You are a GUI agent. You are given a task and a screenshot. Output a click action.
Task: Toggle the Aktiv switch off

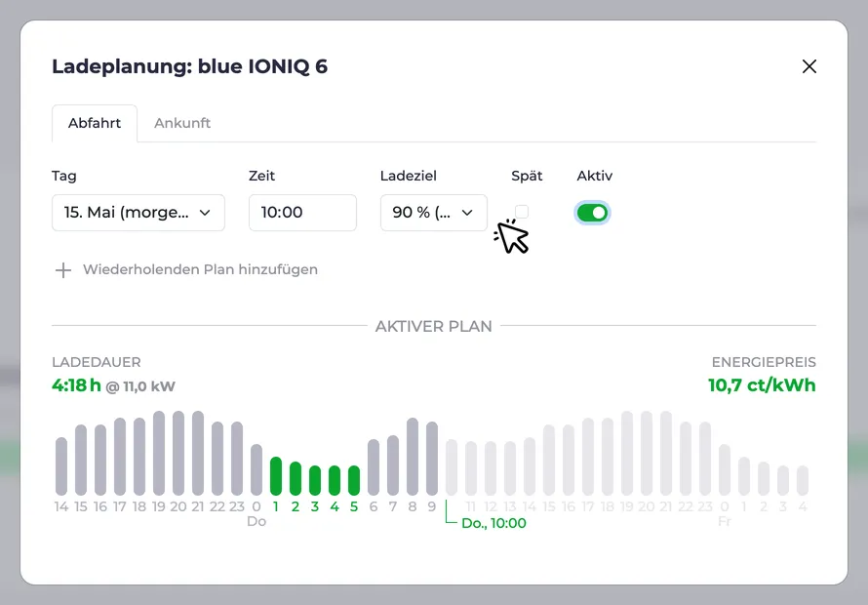(x=592, y=213)
